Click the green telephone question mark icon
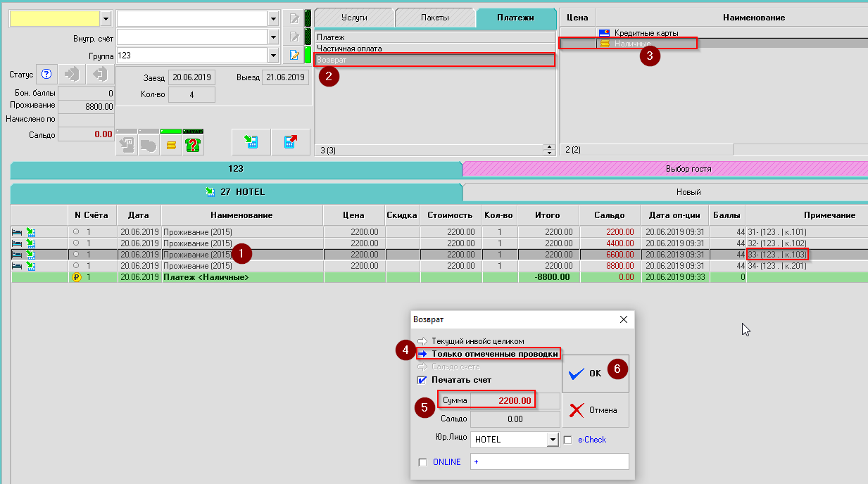868x484 pixels. [x=192, y=144]
